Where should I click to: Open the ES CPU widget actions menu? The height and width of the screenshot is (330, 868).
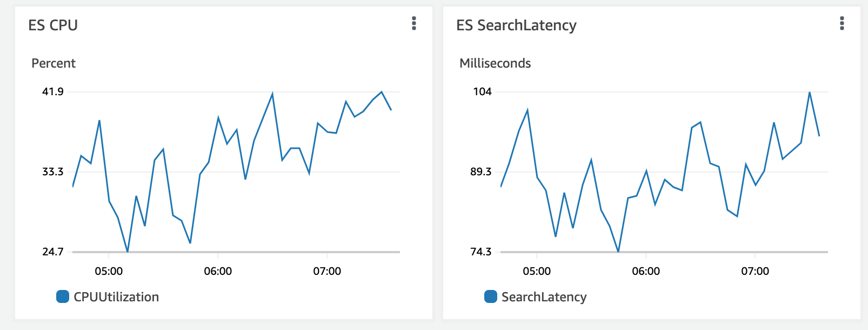click(x=414, y=23)
